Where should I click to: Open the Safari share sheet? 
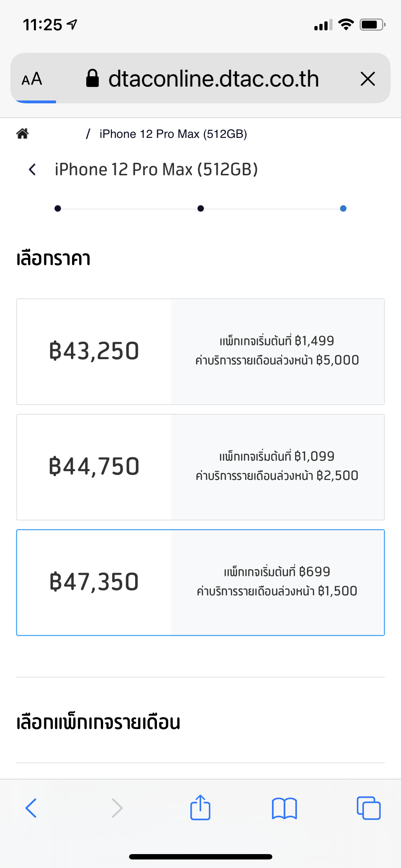(x=200, y=807)
